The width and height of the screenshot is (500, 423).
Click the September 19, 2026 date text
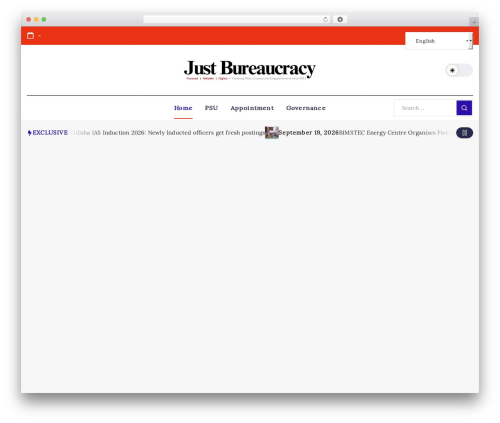[309, 133]
